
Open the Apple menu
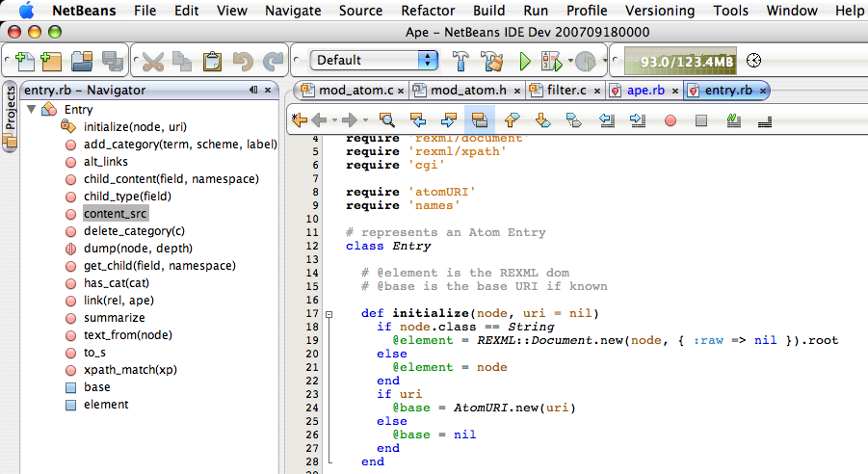click(x=25, y=10)
